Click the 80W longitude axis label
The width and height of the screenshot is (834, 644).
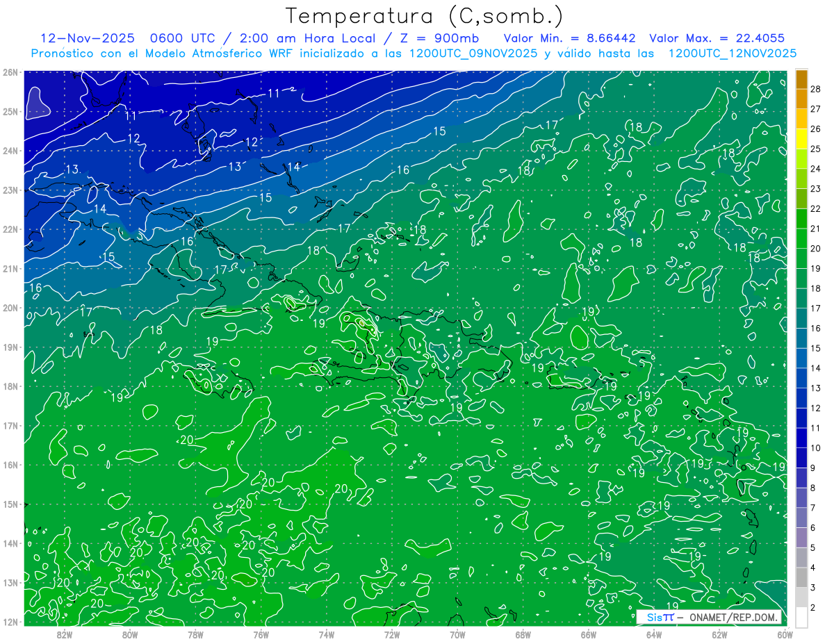(x=130, y=634)
